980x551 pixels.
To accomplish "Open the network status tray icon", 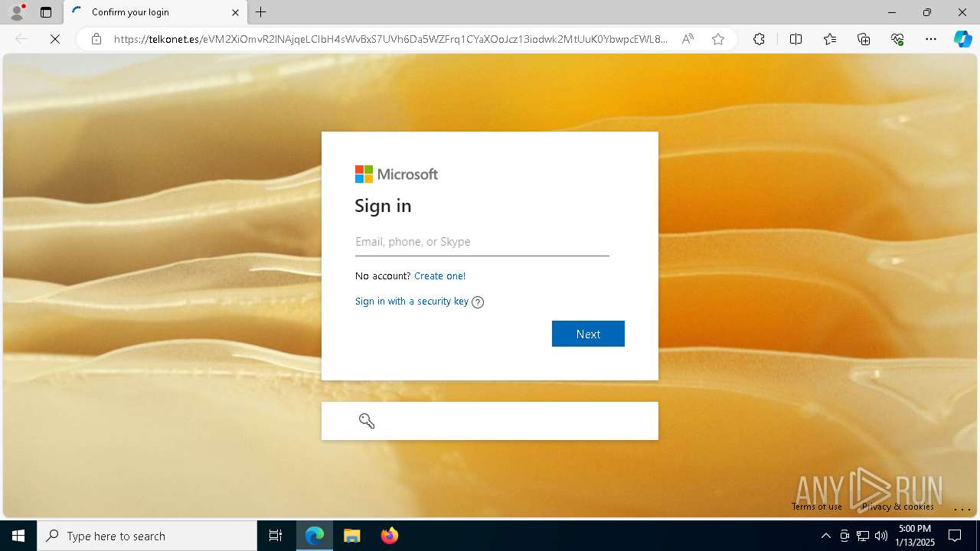I will coord(863,536).
